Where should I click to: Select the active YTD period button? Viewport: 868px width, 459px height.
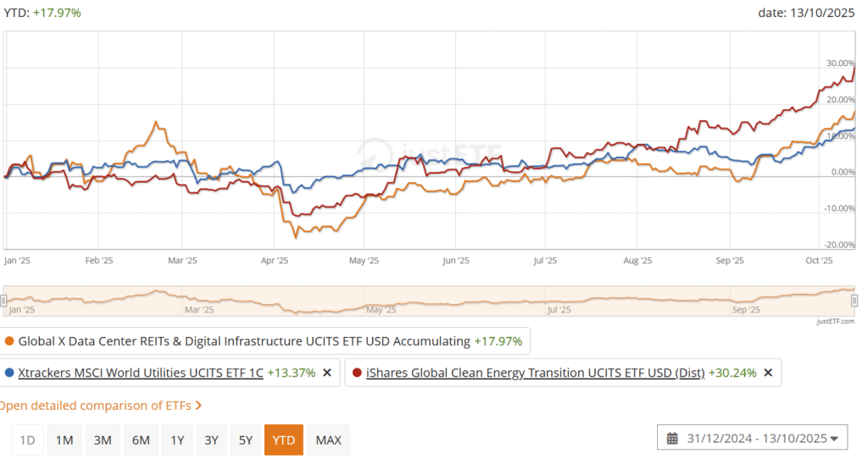283,440
